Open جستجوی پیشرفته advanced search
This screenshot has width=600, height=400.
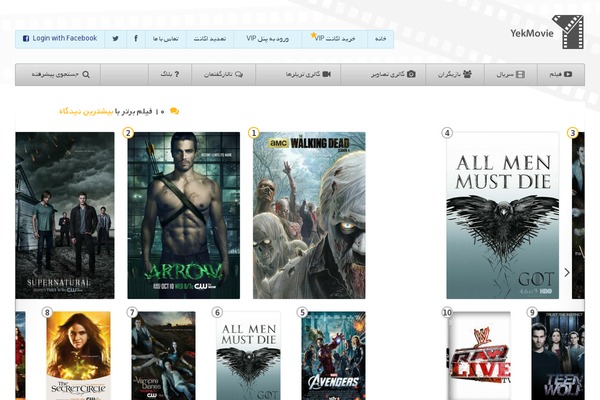58,74
